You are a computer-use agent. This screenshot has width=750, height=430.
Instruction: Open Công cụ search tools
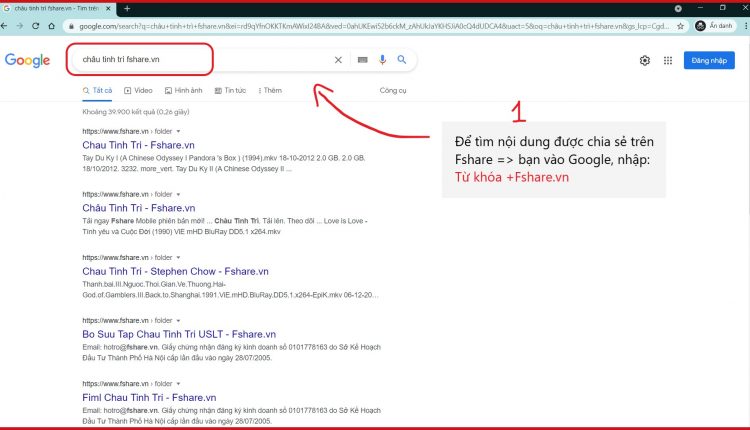[393, 90]
